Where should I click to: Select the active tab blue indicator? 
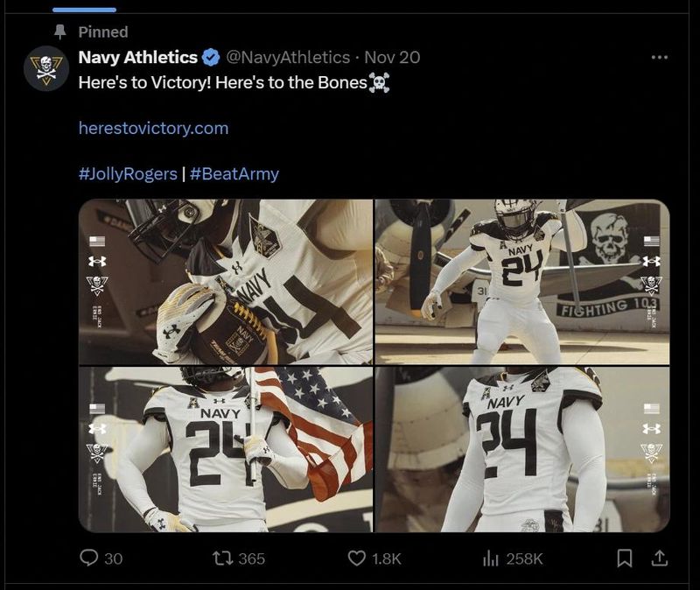tap(84, 10)
